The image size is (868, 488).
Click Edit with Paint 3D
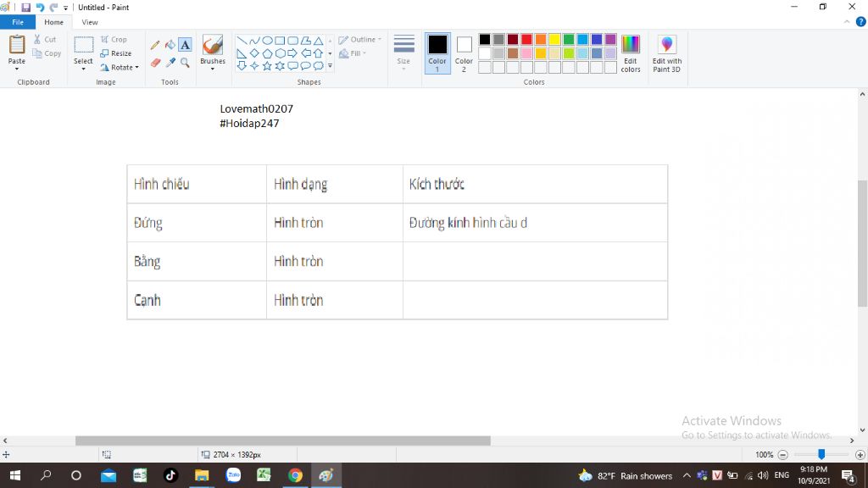tap(667, 53)
